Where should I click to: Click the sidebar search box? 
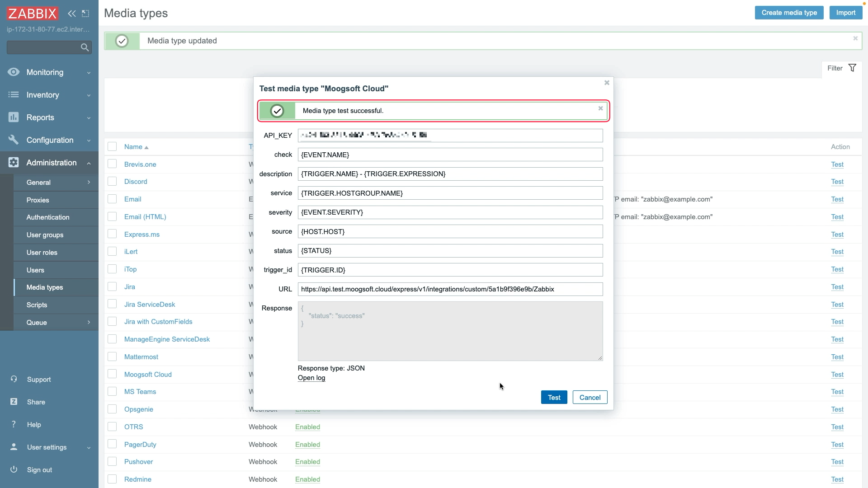(49, 47)
